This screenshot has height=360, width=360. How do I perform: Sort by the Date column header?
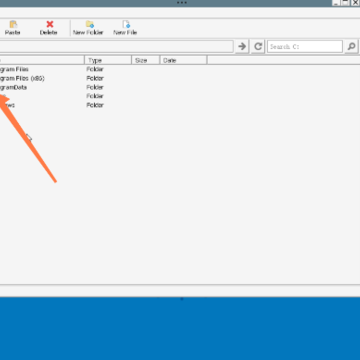(183, 60)
